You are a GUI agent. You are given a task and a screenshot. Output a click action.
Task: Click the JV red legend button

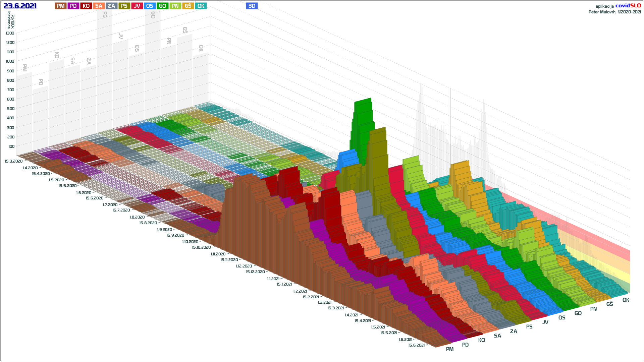[x=137, y=6]
